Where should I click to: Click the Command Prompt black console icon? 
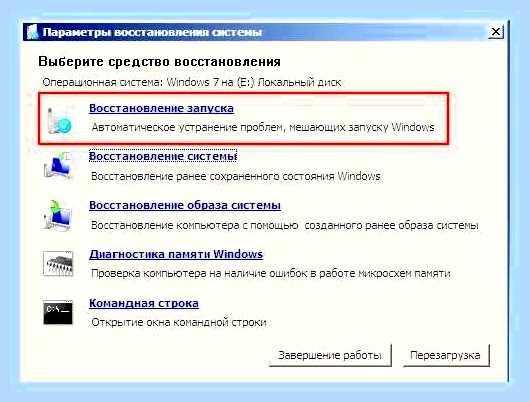pos(58,312)
